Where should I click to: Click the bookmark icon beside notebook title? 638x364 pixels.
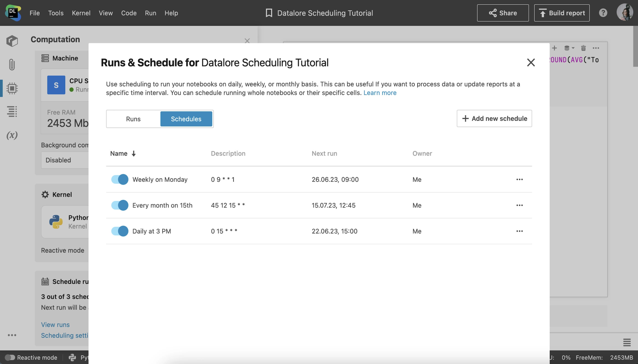(269, 13)
